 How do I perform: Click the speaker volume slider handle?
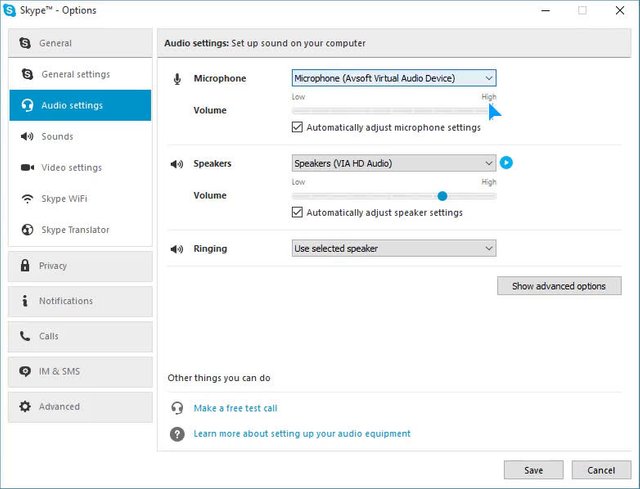point(442,196)
